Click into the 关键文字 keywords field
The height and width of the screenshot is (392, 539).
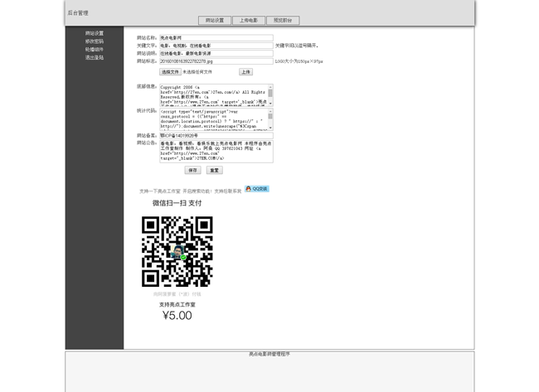[216, 46]
